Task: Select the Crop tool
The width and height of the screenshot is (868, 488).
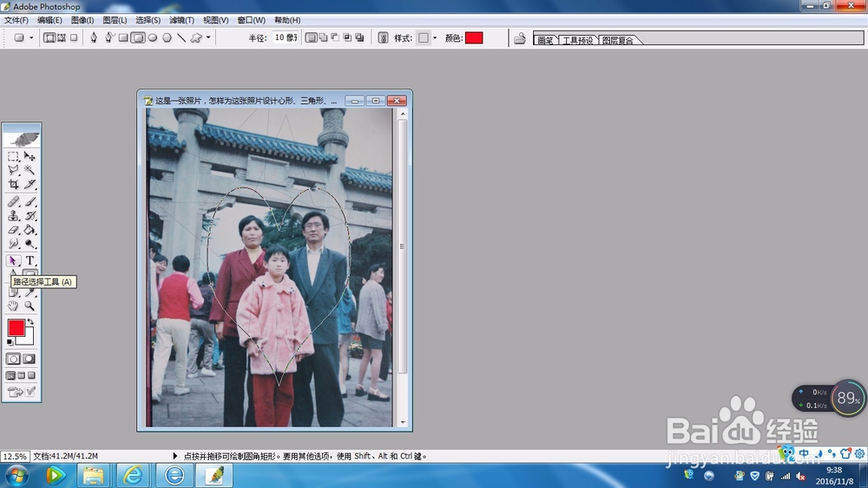Action: [x=13, y=184]
